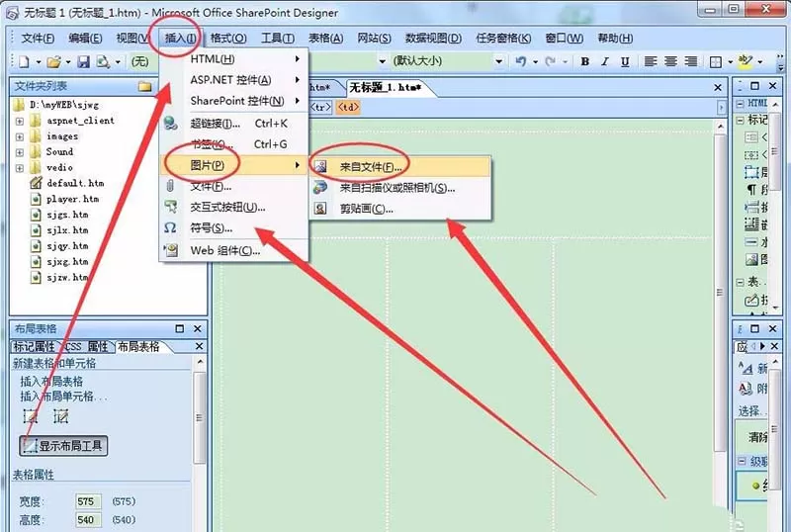This screenshot has height=532, width=791.
Task: Switch to the 无标题_1.htm* document tab
Action: click(385, 88)
